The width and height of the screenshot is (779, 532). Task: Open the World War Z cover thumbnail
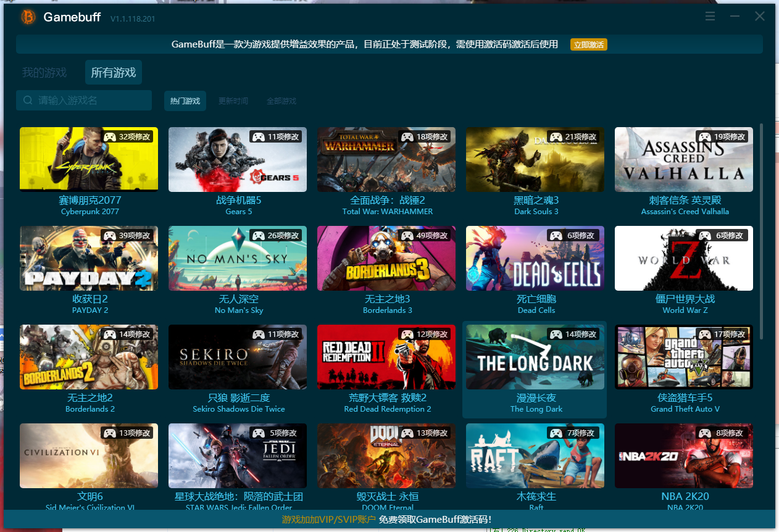[x=684, y=258]
